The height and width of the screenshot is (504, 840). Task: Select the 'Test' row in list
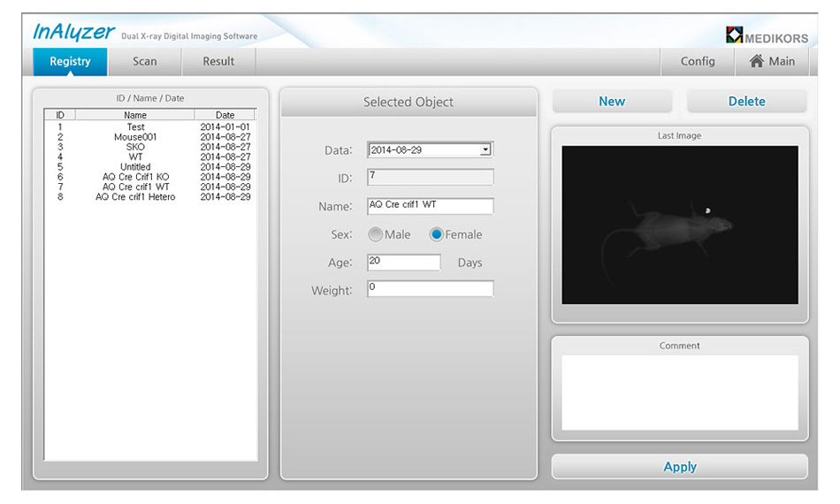point(150,127)
